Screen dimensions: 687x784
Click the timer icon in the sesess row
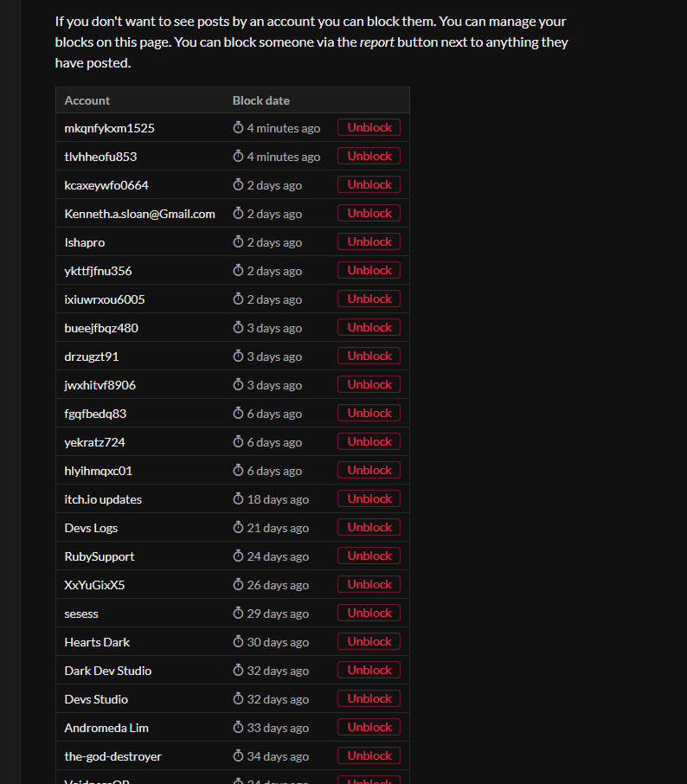point(239,614)
